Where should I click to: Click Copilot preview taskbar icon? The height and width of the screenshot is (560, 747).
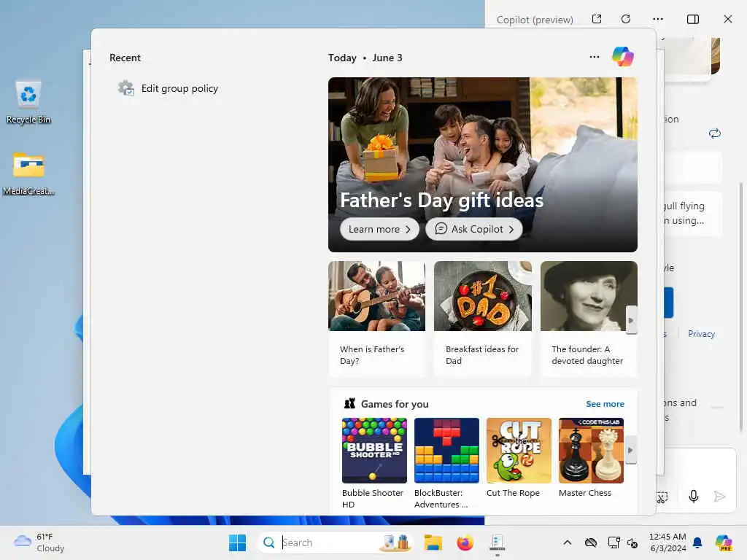[x=724, y=542]
